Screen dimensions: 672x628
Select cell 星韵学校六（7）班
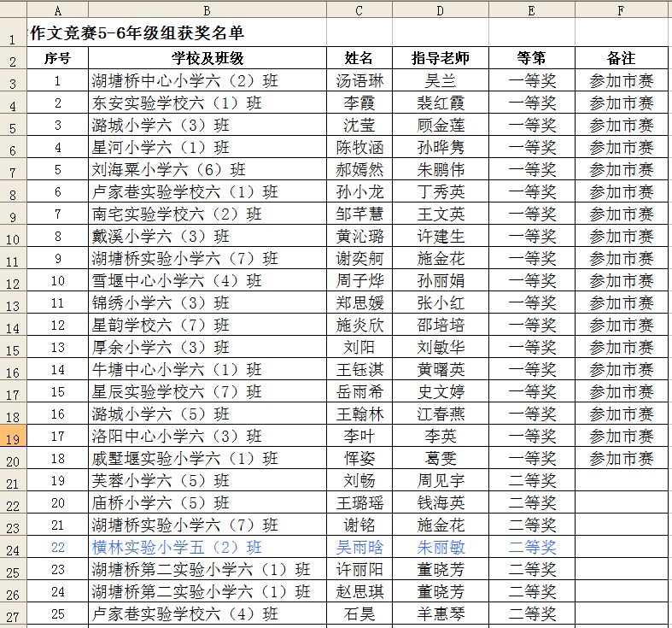click(207, 325)
